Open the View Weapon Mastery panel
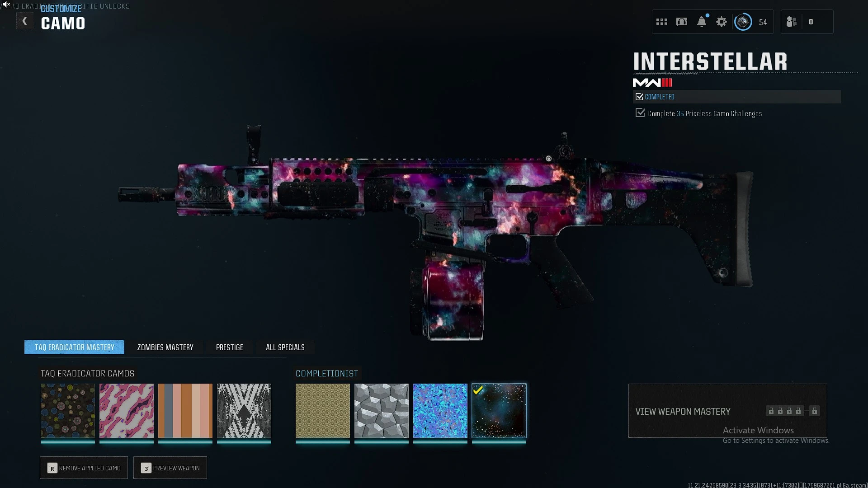The image size is (868, 488). tap(727, 411)
